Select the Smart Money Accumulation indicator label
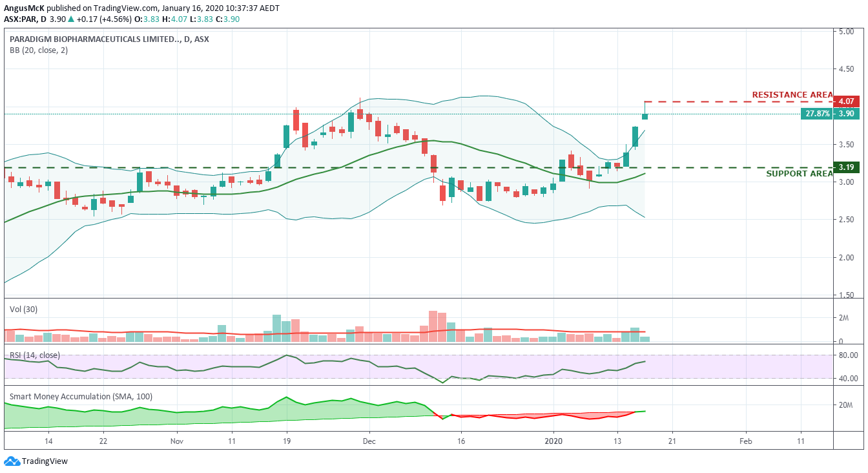The height and width of the screenshot is (473, 868). (81, 397)
